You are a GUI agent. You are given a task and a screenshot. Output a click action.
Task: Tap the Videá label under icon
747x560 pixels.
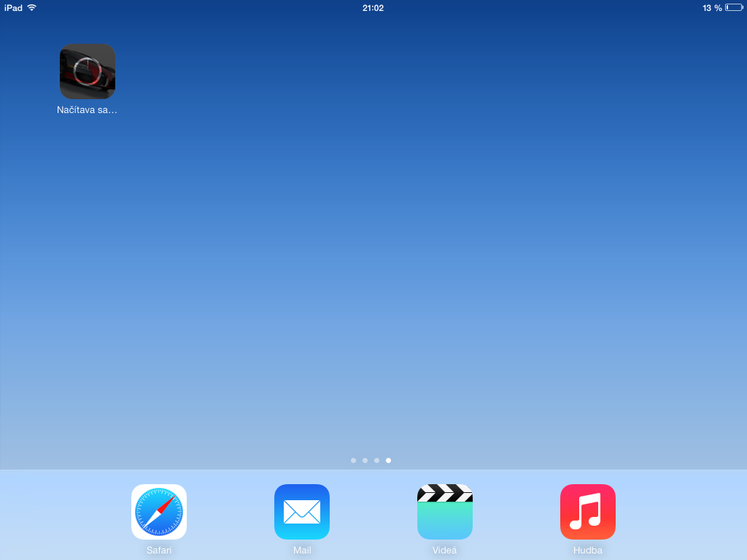click(444, 551)
